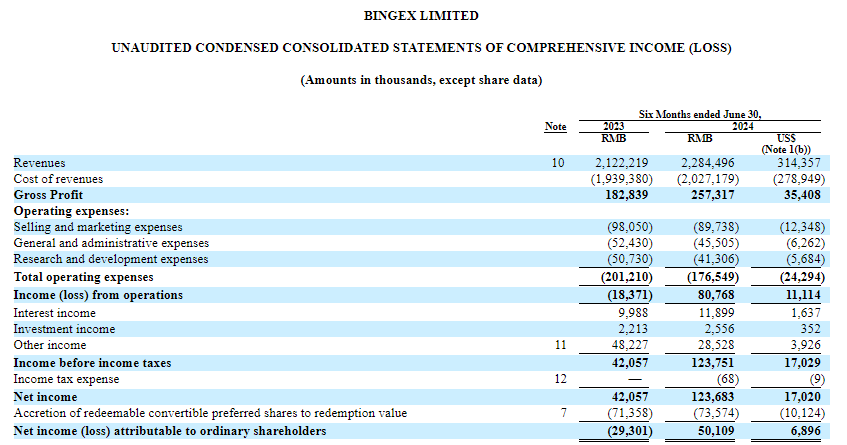
Task: Select the net income value 123,683
Action: click(x=713, y=397)
